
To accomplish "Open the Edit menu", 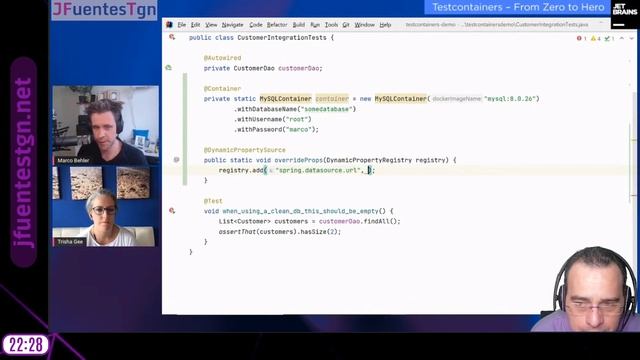I will [196, 25].
